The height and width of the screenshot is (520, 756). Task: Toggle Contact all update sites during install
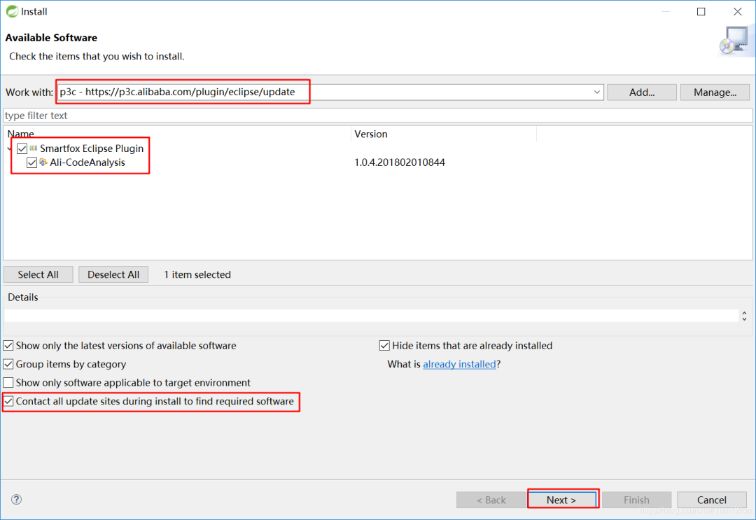8,401
